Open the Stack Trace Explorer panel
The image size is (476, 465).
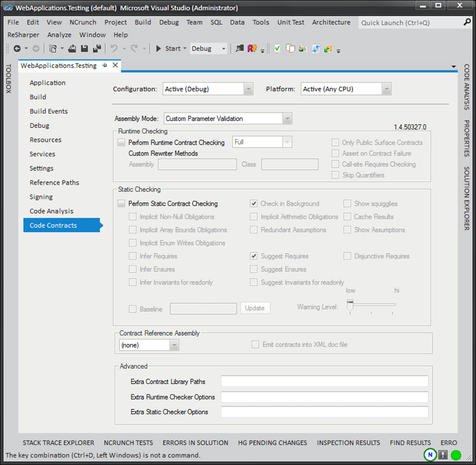58,443
